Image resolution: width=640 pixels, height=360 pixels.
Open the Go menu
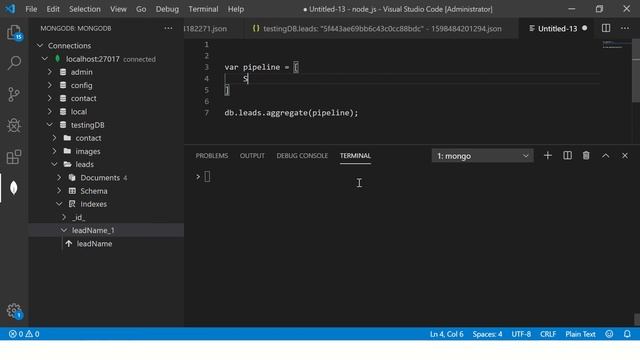click(141, 9)
